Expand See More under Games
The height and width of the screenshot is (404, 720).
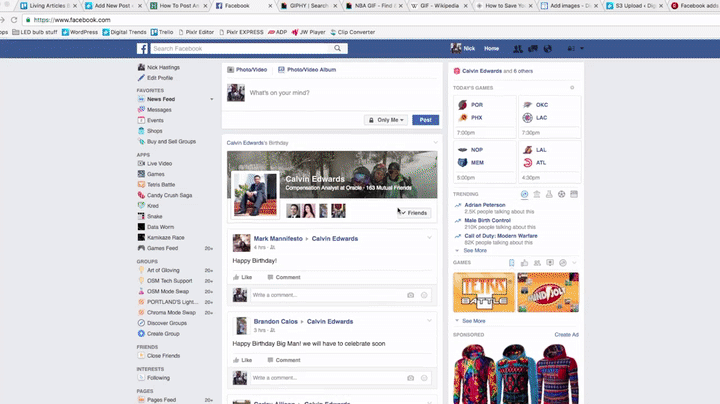click(473, 321)
